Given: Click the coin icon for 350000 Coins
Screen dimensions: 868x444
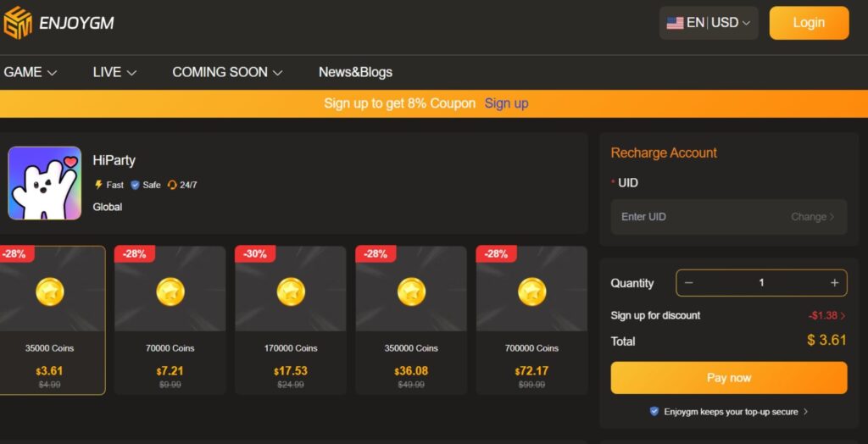Looking at the screenshot, I should [411, 292].
